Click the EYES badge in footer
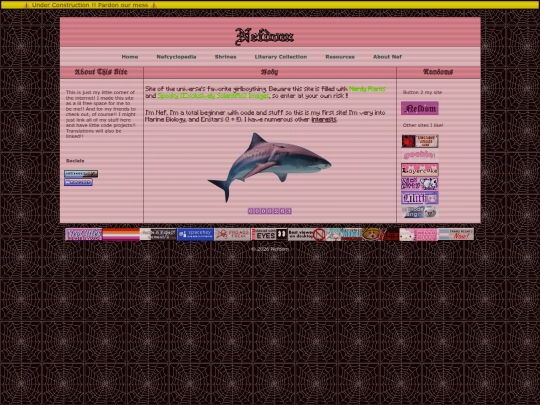 270,234
